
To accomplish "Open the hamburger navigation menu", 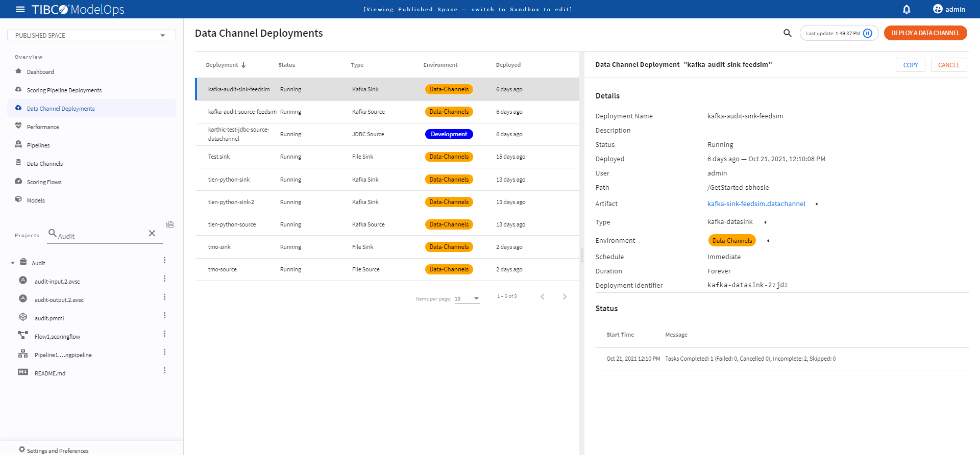I will [20, 9].
